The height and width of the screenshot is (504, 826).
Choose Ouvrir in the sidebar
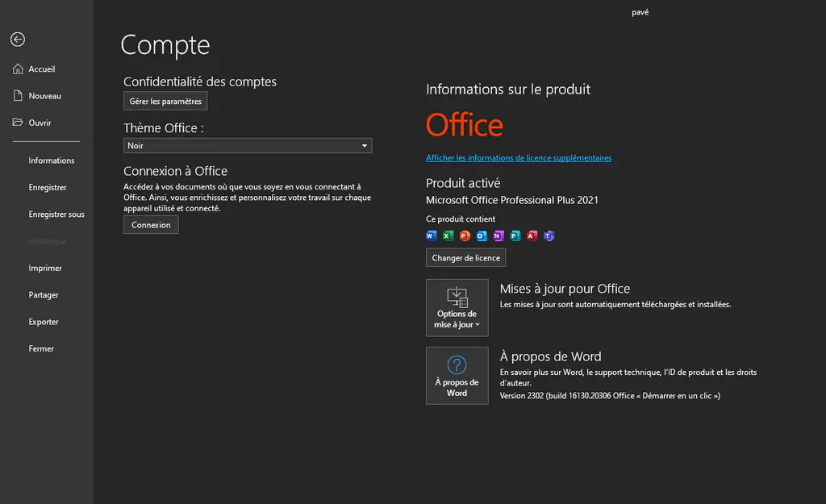point(40,123)
